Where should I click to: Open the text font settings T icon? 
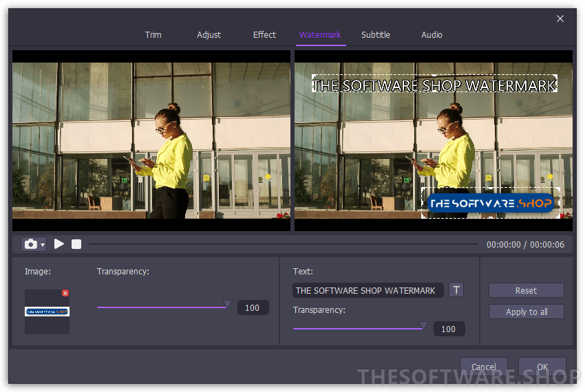(456, 290)
